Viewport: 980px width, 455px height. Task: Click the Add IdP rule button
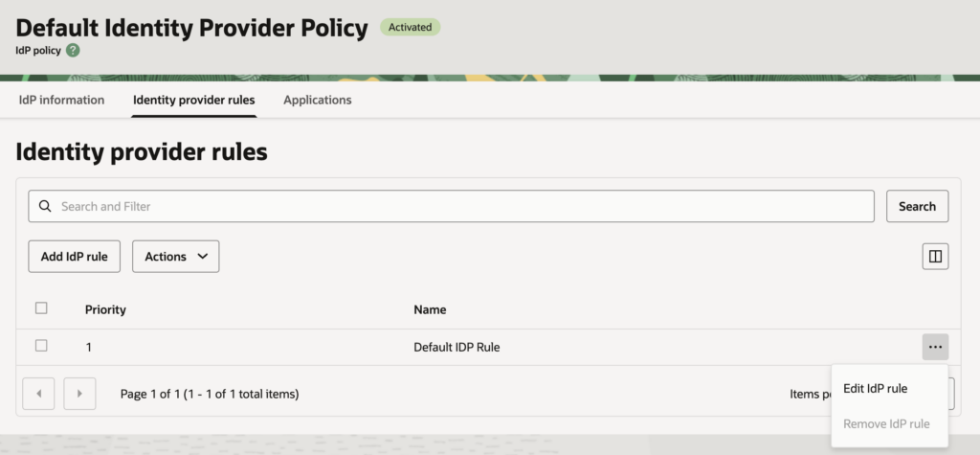[75, 257]
